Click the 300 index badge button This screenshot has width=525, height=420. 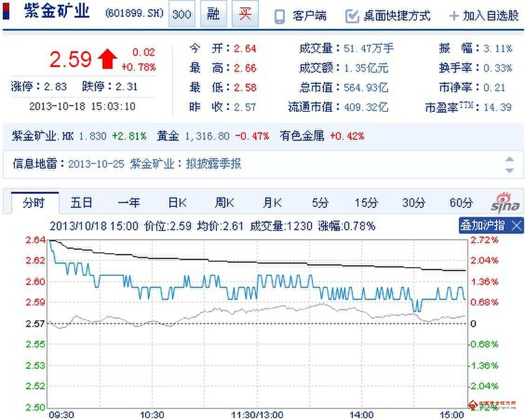pos(182,14)
